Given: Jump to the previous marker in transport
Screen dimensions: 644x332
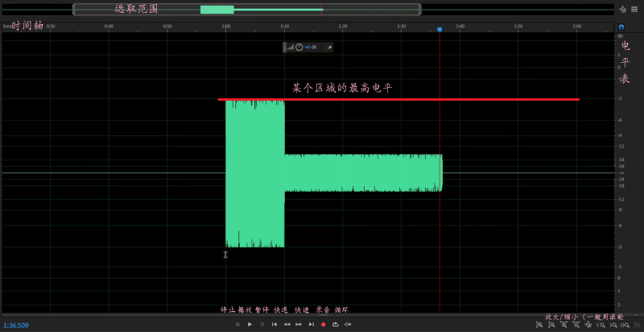Looking at the screenshot, I should coord(275,324).
